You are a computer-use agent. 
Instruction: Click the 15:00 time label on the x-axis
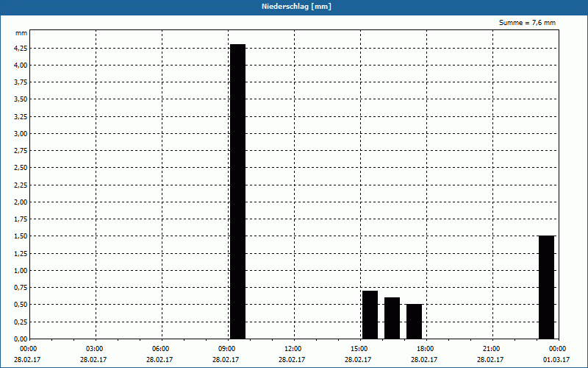pyautogui.click(x=359, y=349)
